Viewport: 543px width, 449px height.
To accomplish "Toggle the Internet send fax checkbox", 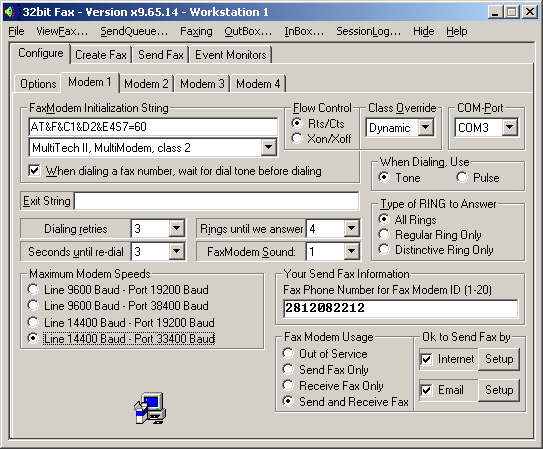I will click(426, 359).
